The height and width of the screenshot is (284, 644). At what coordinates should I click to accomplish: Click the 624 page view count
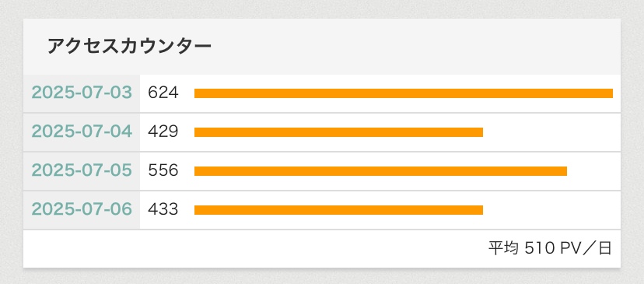pos(163,93)
